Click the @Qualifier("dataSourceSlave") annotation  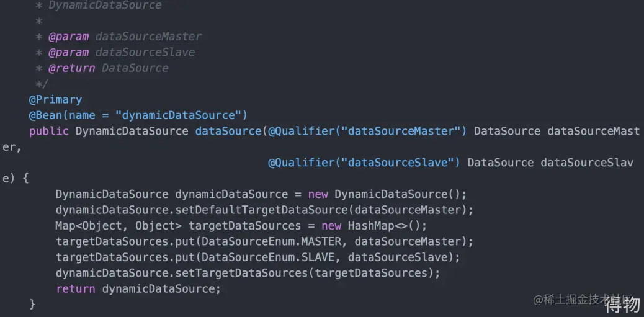click(x=364, y=163)
